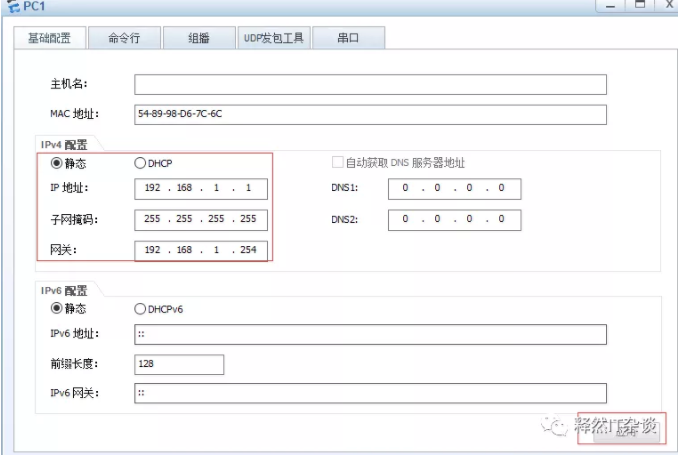The image size is (687, 456).
Task: Click the 网关 field 192.168.1.254
Action: (201, 251)
